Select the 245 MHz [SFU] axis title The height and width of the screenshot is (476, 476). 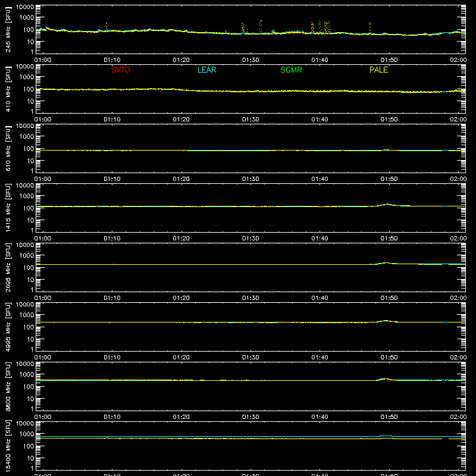[x=8, y=29]
